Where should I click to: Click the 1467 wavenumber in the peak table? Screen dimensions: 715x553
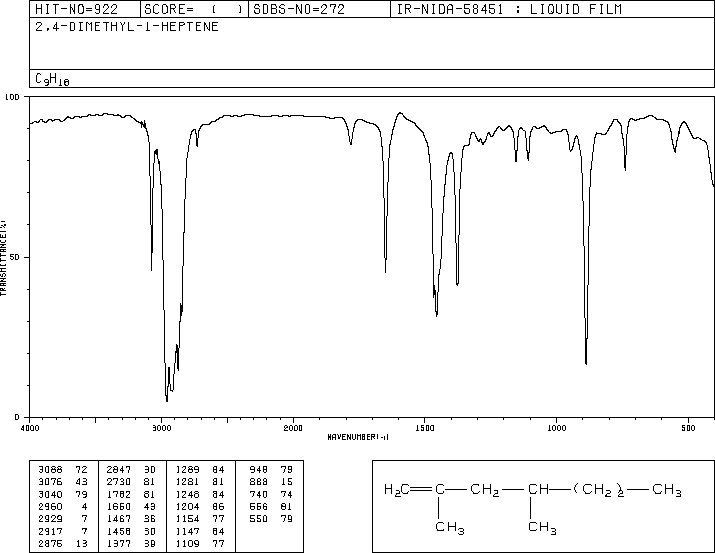(119, 519)
